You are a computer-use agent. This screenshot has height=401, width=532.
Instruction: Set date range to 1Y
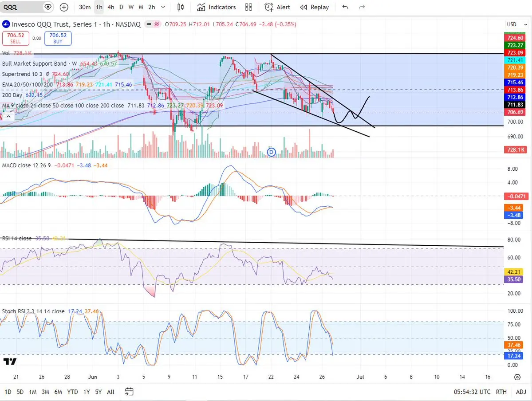87,392
